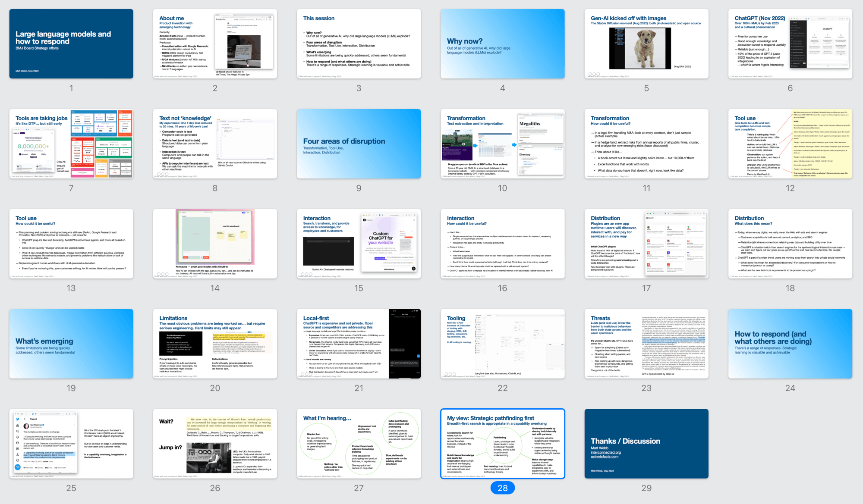Click the slide number 19 label
The image size is (863, 504).
pos(71,388)
